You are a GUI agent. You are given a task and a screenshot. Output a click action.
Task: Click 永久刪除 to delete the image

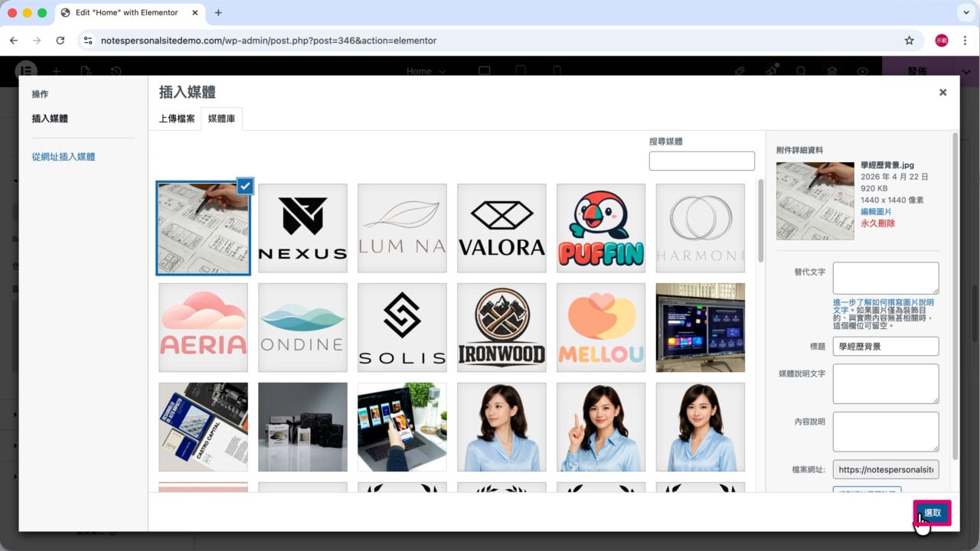point(877,223)
